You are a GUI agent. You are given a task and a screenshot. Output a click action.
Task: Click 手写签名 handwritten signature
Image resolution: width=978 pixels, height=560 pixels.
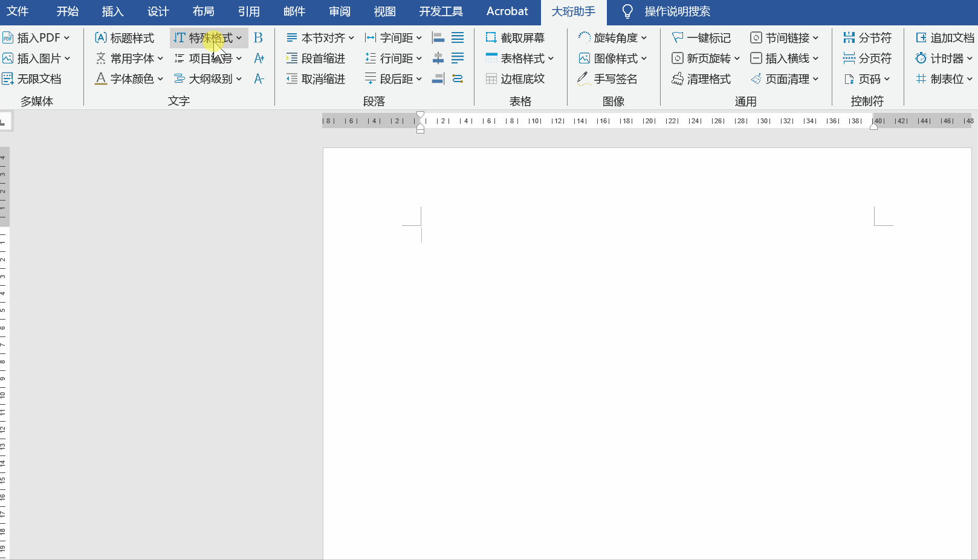[607, 79]
